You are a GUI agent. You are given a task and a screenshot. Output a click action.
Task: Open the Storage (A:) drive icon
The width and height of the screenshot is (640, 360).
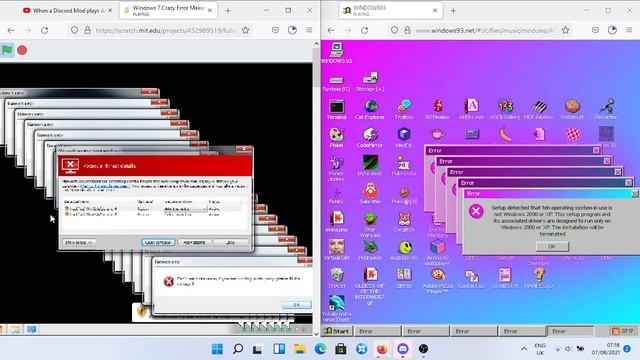[370, 82]
